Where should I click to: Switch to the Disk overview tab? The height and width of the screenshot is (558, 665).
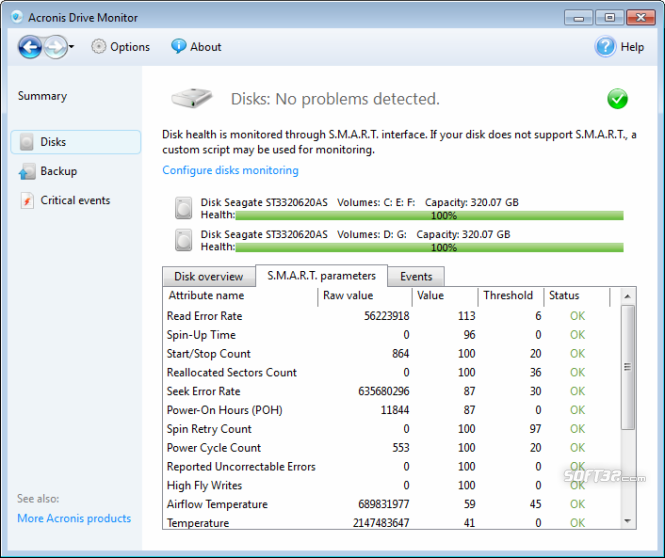pyautogui.click(x=209, y=276)
